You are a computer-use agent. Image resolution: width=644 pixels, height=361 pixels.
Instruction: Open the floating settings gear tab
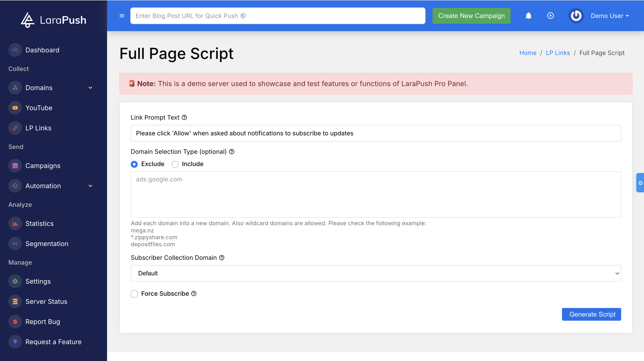coord(640,183)
